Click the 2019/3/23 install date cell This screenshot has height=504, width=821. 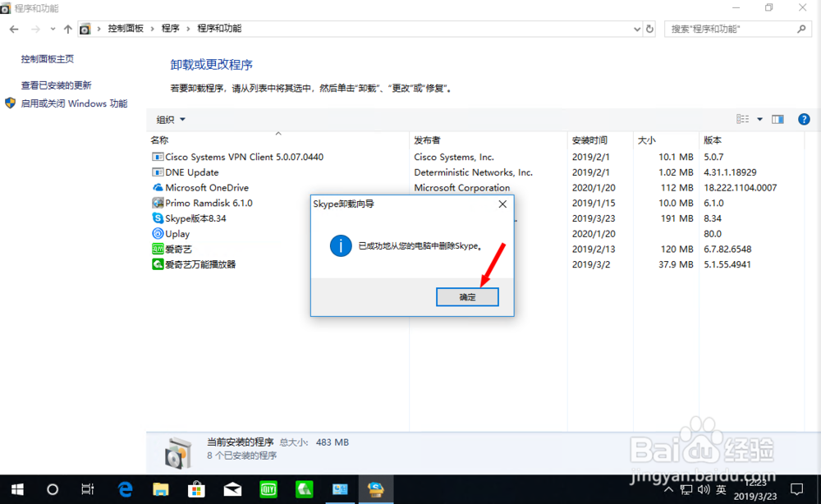coord(594,218)
